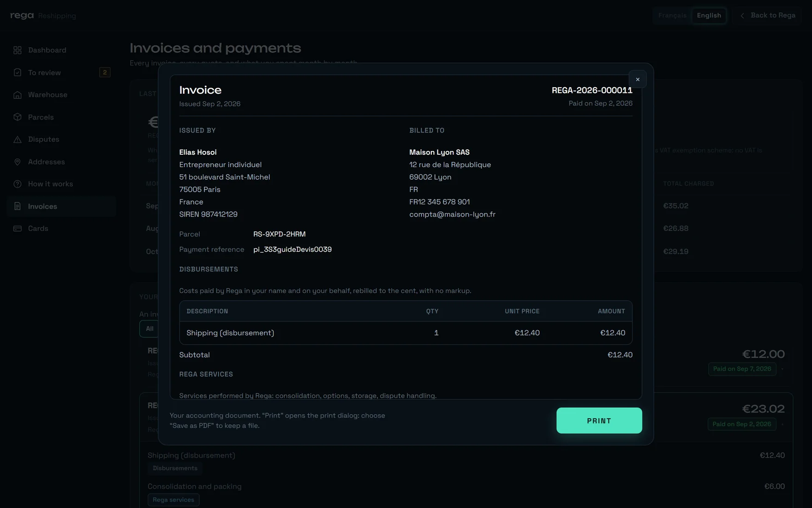812x508 pixels.
Task: Click the Disputes warning triangle icon
Action: coord(18,139)
